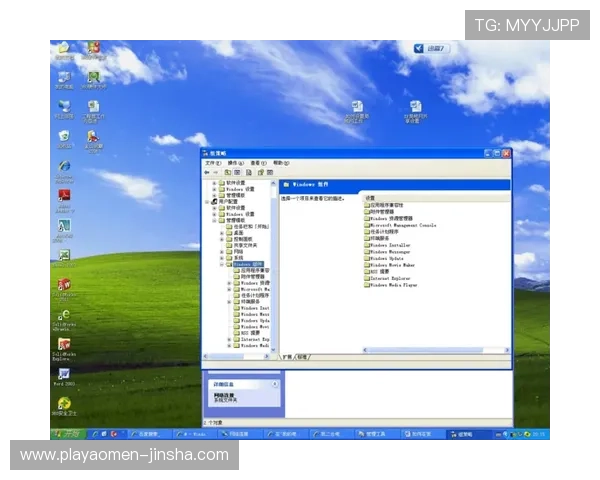Click the Back arrow toolbar icon

pyautogui.click(x=208, y=172)
